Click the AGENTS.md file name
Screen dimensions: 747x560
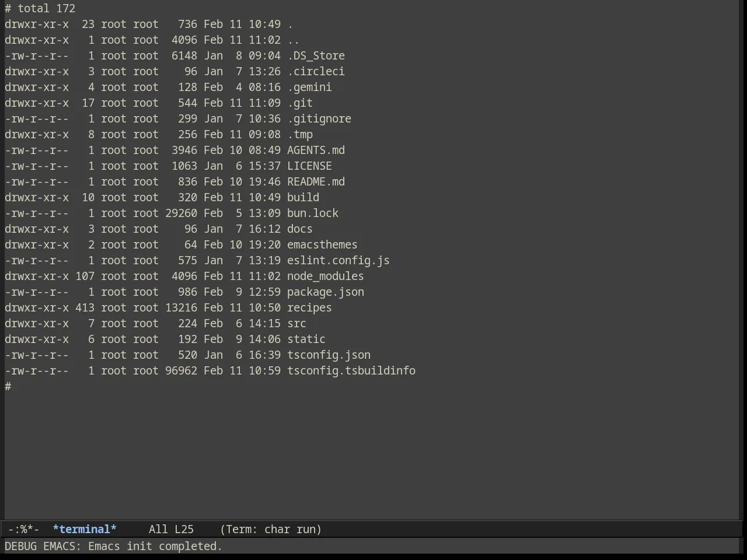[x=316, y=150]
